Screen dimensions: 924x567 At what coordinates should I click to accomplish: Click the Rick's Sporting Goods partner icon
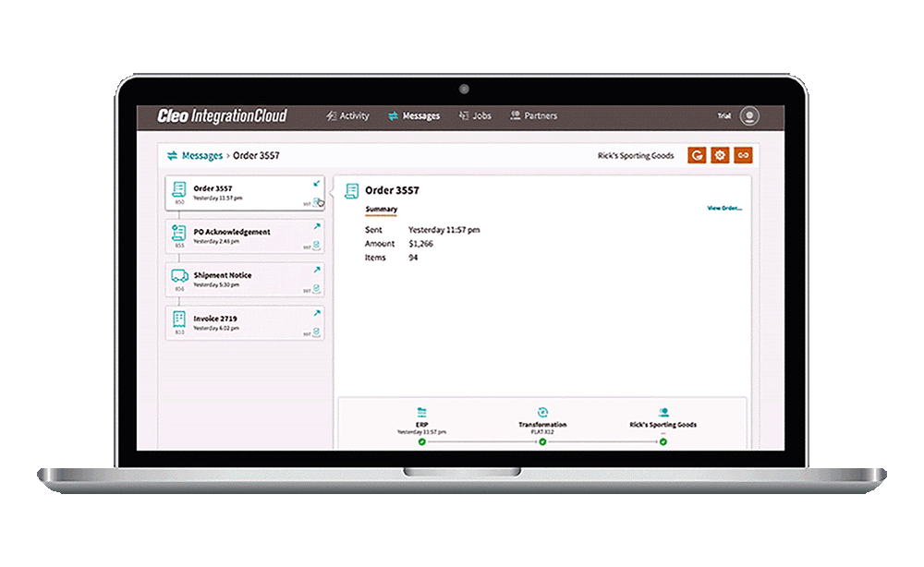(663, 412)
